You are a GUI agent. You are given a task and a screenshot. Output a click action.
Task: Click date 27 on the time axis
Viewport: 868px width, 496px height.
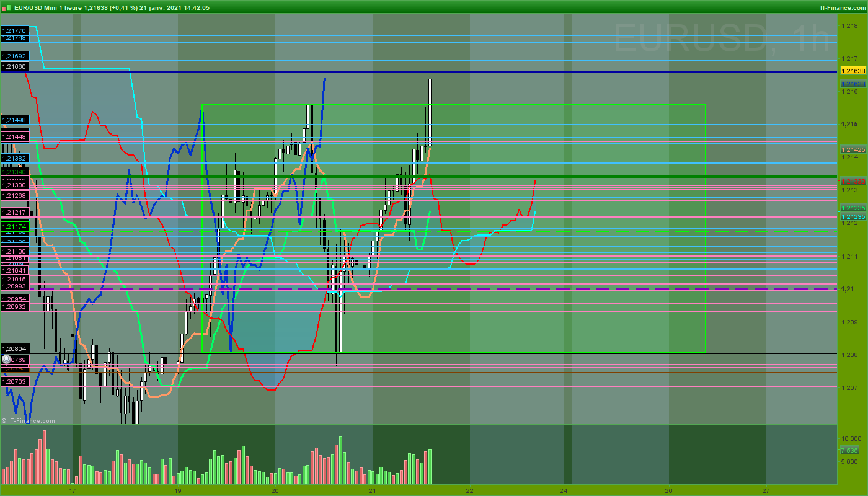pos(766,490)
